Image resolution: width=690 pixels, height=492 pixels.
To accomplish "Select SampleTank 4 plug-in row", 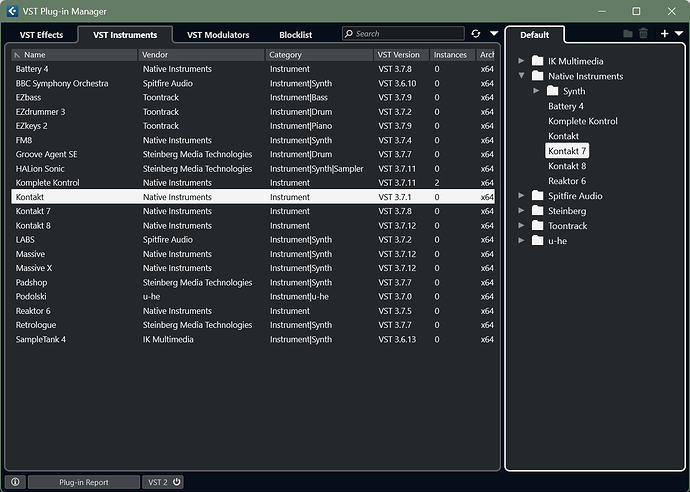I will (253, 339).
